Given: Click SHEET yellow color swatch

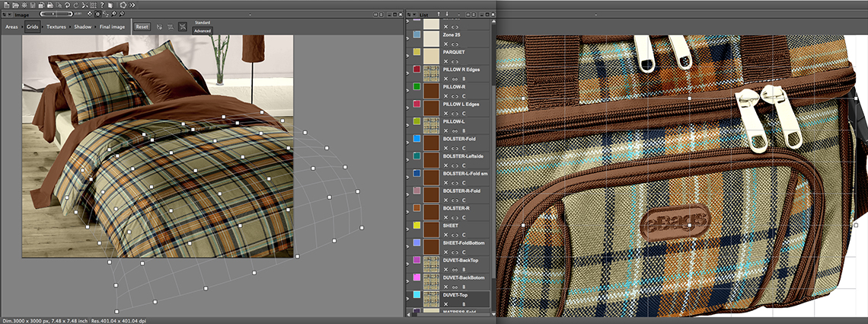Looking at the screenshot, I should [x=416, y=226].
